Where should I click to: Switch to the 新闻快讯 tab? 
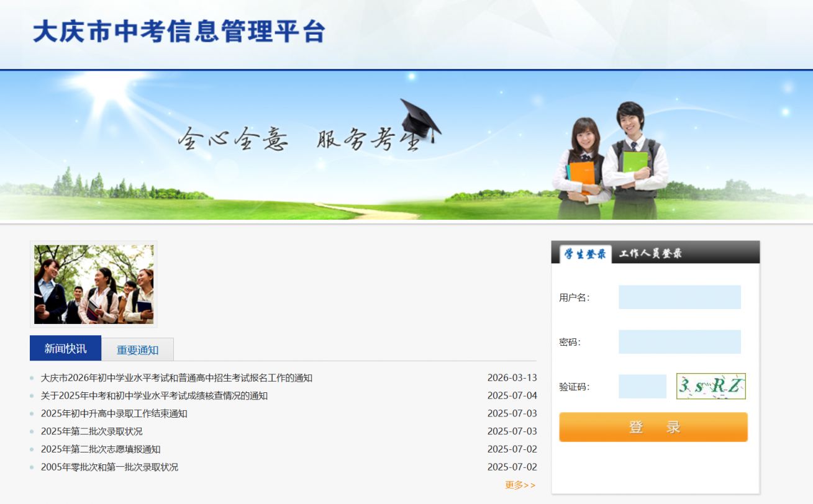pos(65,348)
